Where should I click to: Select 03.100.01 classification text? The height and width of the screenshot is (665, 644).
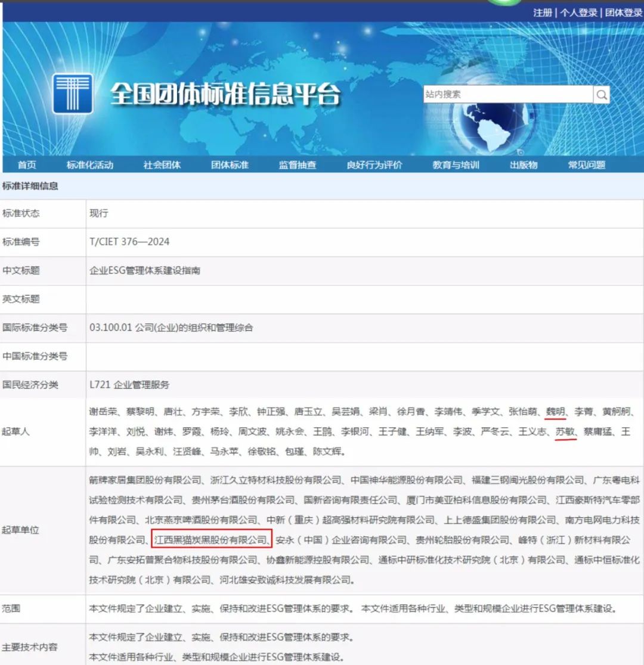pyautogui.click(x=171, y=328)
